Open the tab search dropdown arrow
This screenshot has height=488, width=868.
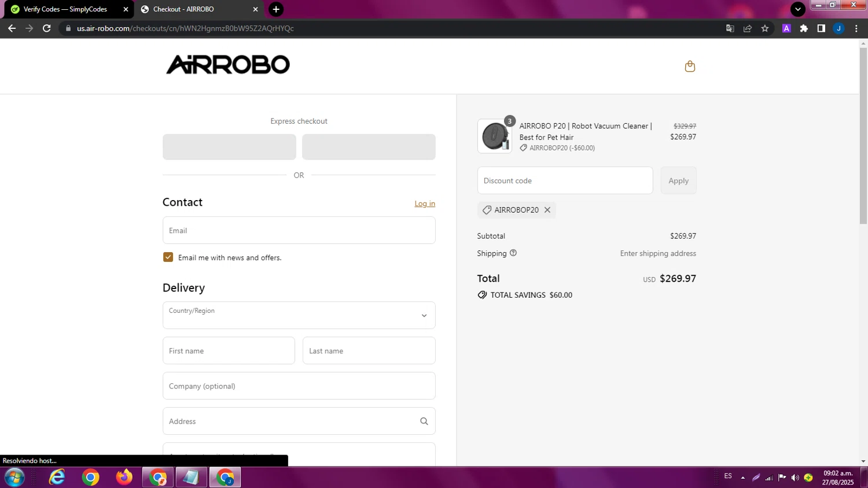pos(798,9)
